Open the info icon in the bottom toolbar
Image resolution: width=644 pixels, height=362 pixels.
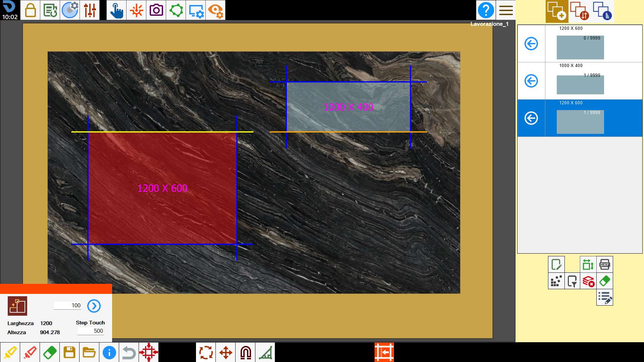pos(109,352)
